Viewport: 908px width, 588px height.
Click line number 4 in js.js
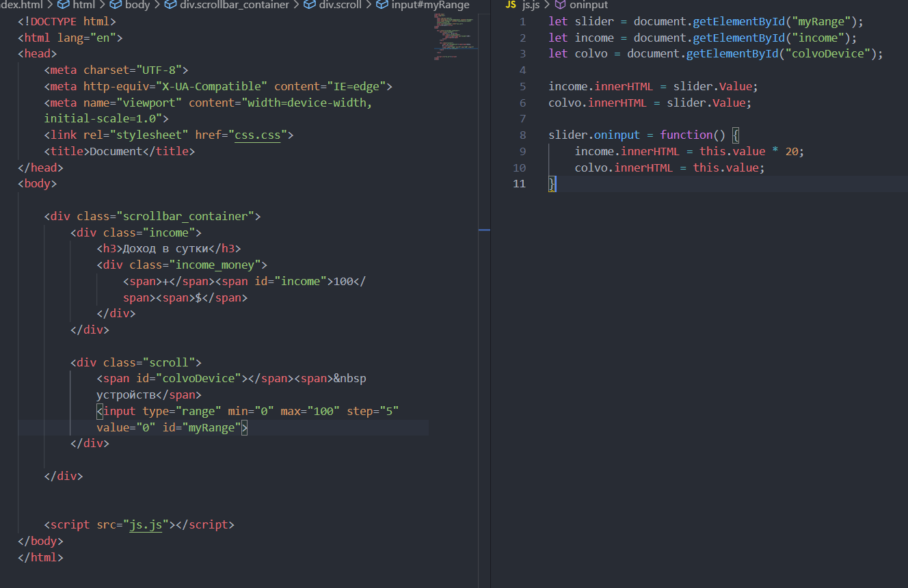click(x=522, y=70)
